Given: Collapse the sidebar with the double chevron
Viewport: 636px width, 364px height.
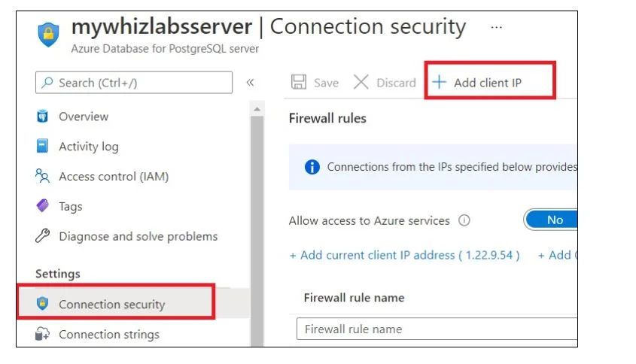Looking at the screenshot, I should point(250,83).
